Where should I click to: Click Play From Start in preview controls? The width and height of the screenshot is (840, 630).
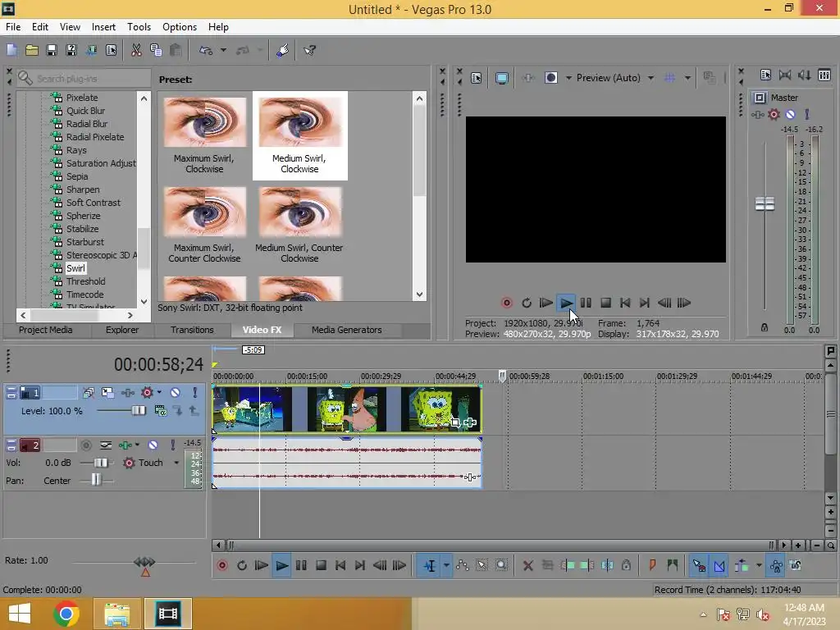(546, 304)
